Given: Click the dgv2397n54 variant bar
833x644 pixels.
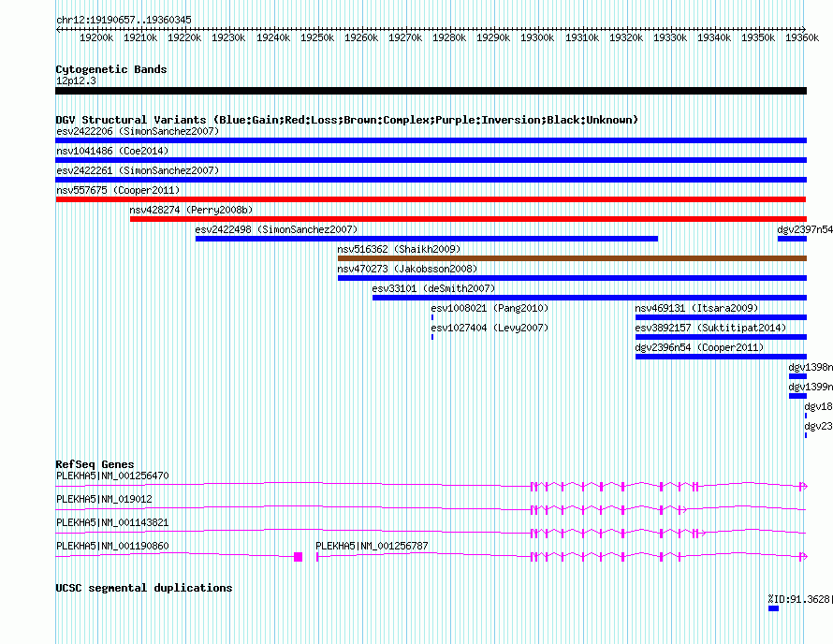Looking at the screenshot, I should coord(792,239).
